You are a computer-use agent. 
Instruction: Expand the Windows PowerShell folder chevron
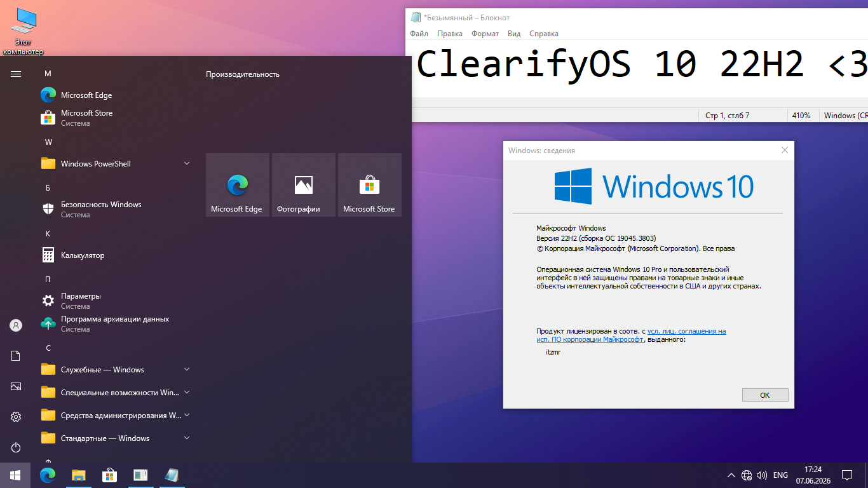187,164
